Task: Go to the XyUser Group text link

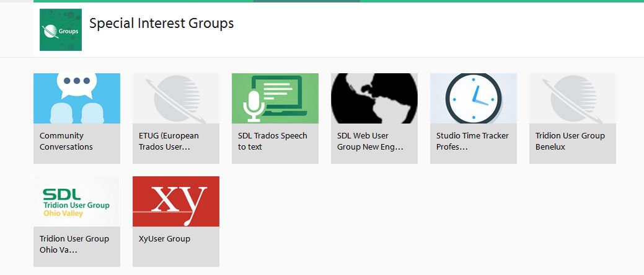Action: point(164,239)
